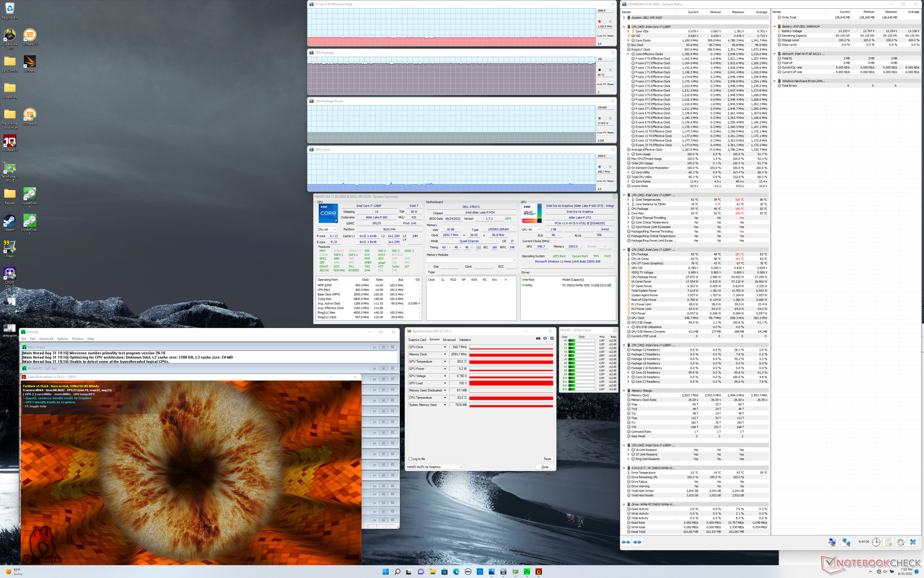
Task: Open HWiNFO sensor settings gear icon
Action: click(x=900, y=542)
